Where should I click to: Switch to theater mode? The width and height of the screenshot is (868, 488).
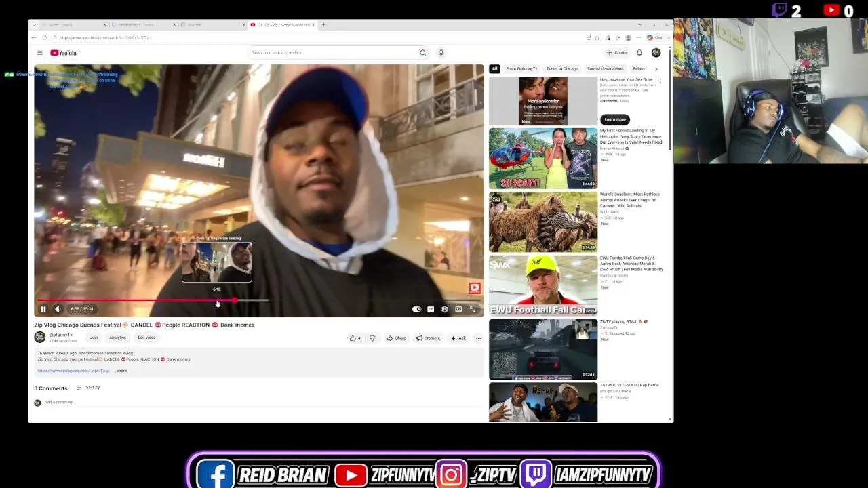click(458, 309)
